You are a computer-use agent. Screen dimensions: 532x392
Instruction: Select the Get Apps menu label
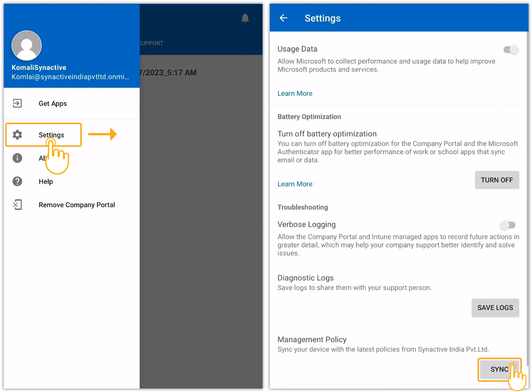(x=53, y=104)
